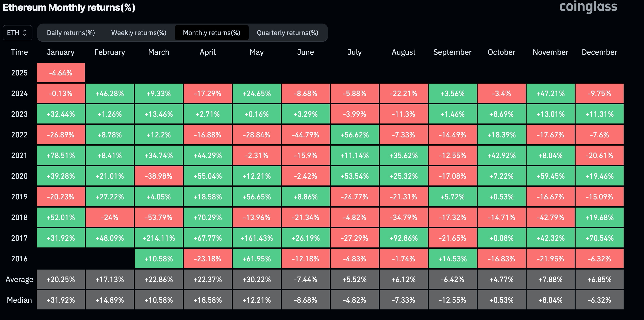Select the 2024 November +47.21% cell
The width and height of the screenshot is (644, 320).
coord(550,93)
